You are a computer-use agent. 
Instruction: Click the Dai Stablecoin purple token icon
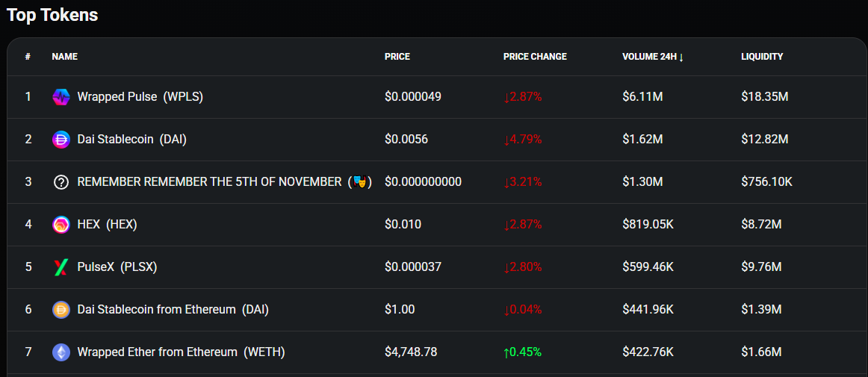point(61,140)
